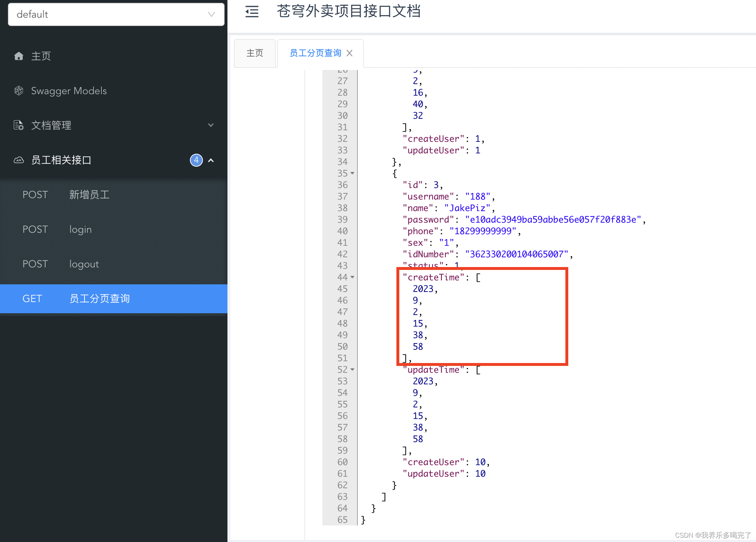Open the POST logout endpoint
Image resolution: width=756 pixels, height=542 pixels.
[114, 264]
